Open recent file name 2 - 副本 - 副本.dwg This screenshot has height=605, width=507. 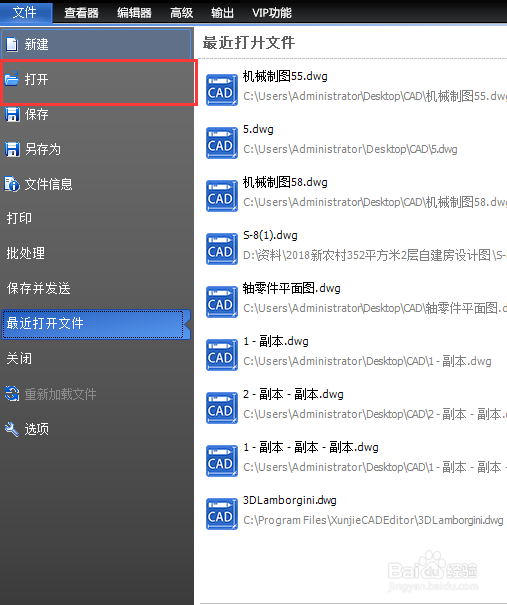tap(293, 394)
